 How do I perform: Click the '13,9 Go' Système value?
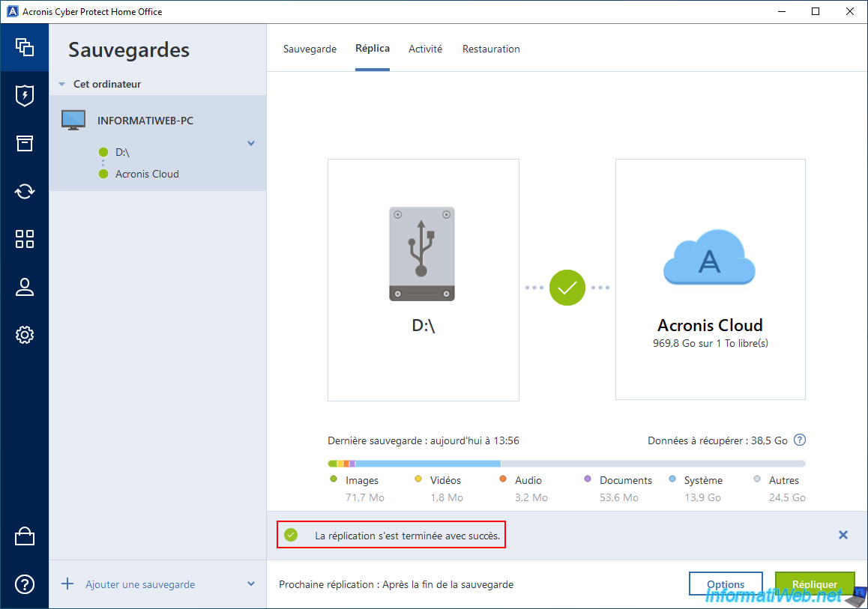pyautogui.click(x=702, y=497)
